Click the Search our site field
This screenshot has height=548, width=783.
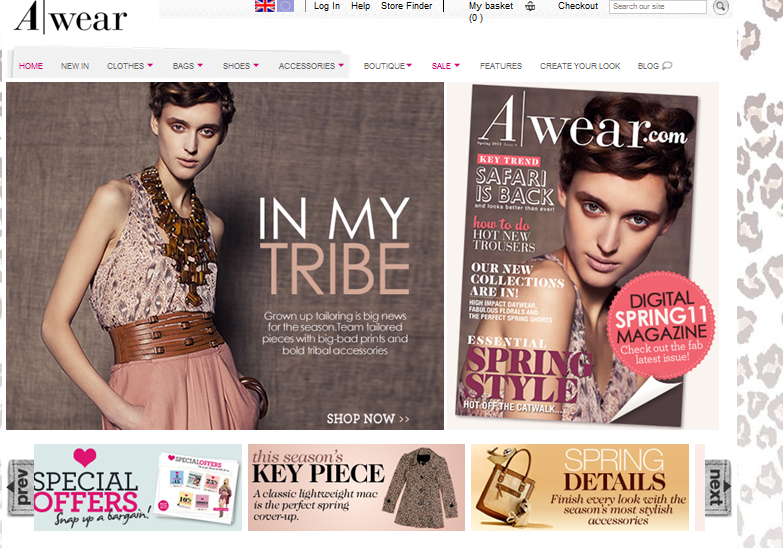tap(658, 6)
